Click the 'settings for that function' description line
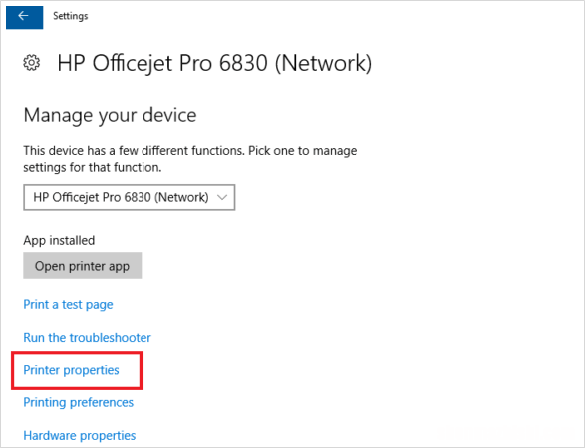The height and width of the screenshot is (448, 585). pos(92,167)
